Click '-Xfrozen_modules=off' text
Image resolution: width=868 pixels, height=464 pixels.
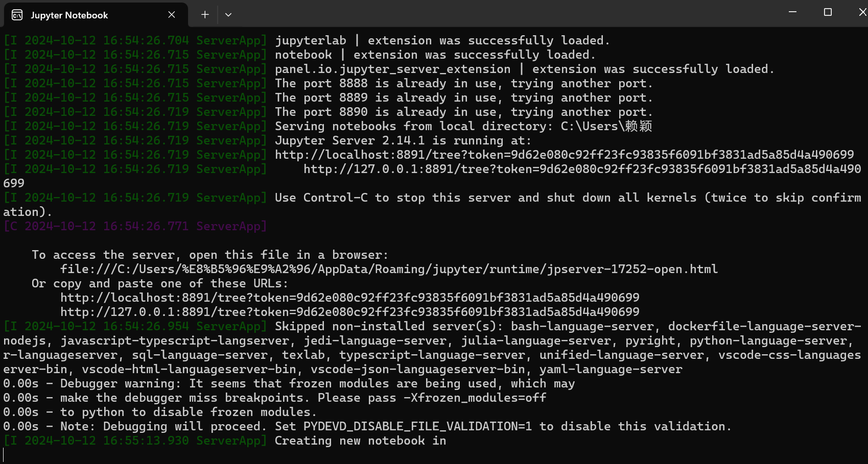point(475,398)
